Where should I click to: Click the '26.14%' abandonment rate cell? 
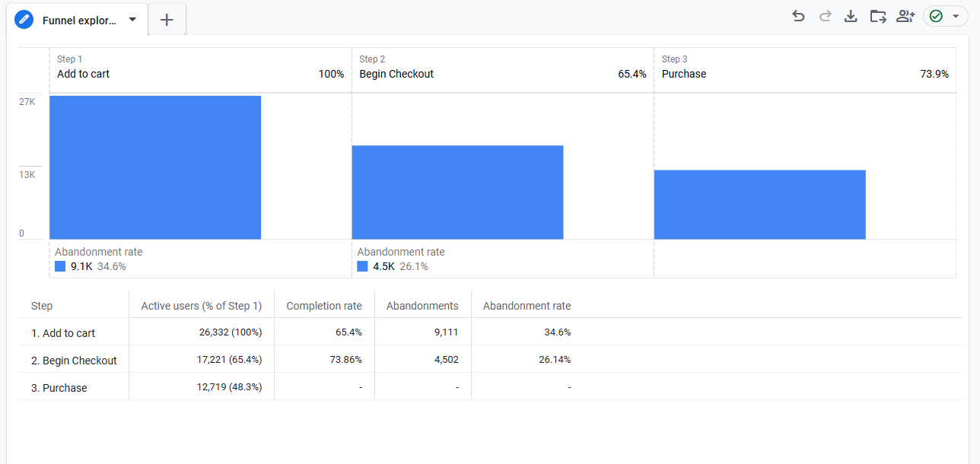pyautogui.click(x=555, y=360)
